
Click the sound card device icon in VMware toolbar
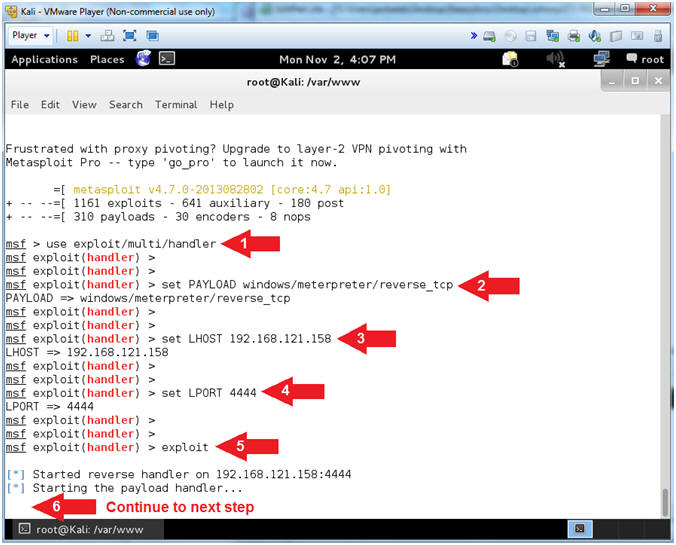click(x=595, y=36)
